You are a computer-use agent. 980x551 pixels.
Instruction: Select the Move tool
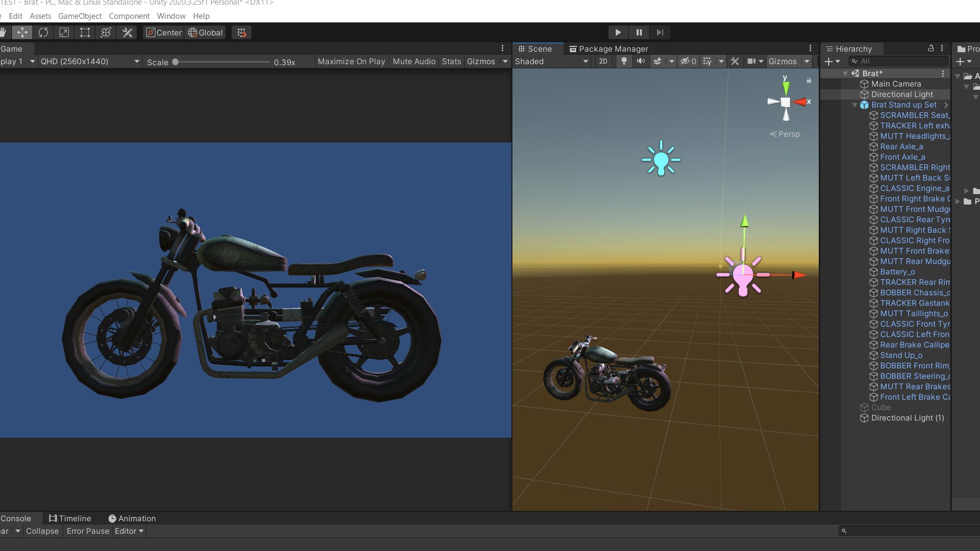[x=22, y=32]
